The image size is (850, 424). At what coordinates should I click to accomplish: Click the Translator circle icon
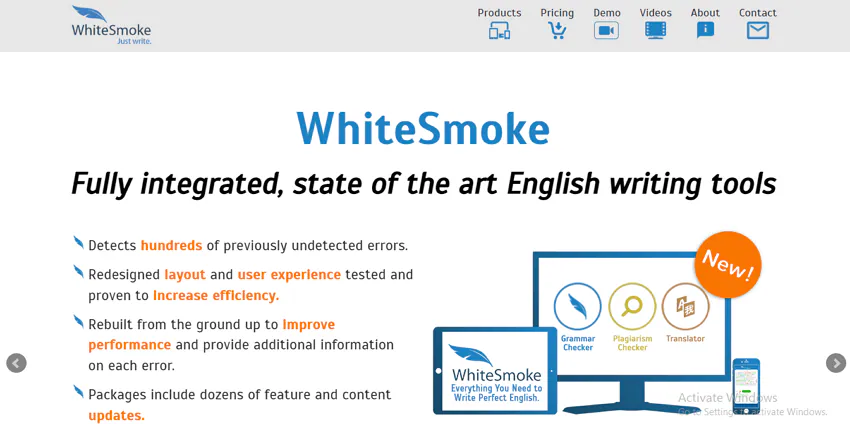pyautogui.click(x=686, y=306)
